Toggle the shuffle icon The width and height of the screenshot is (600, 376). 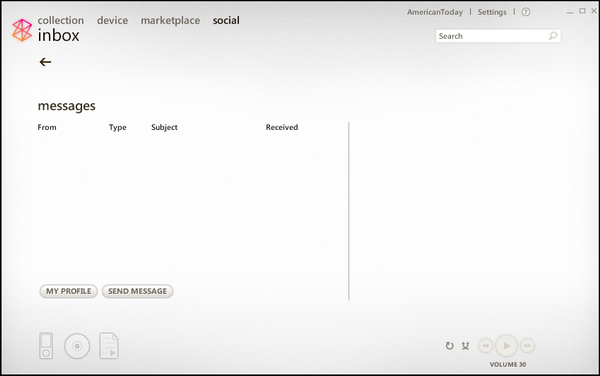[465, 346]
